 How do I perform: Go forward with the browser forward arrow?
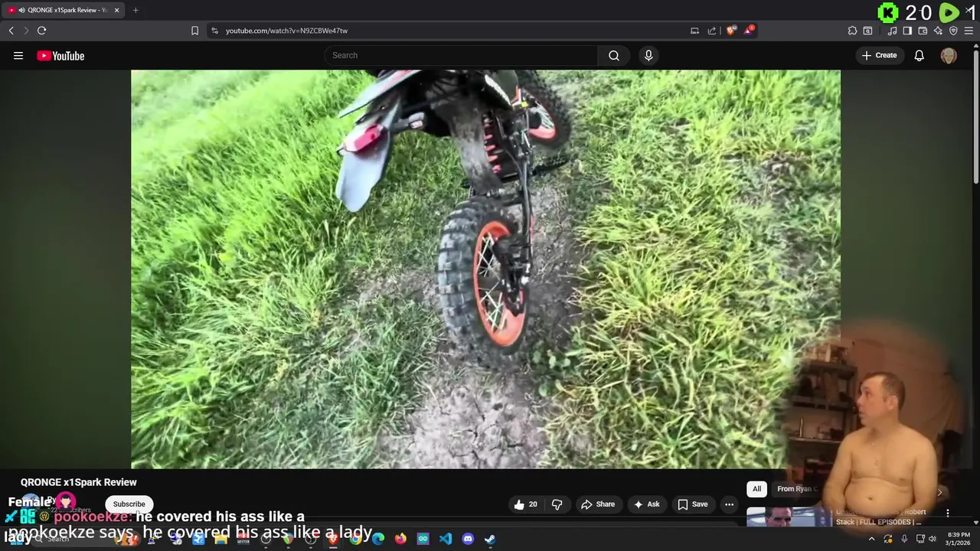26,31
